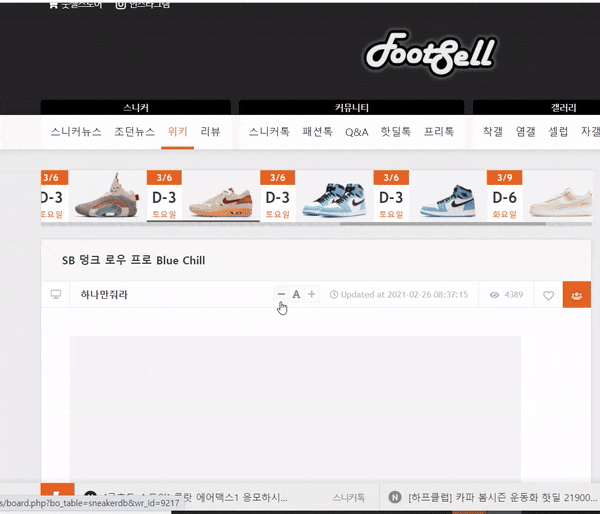Screen dimensions: 600x514
Task: Like the post with heart icon
Action: [548, 295]
